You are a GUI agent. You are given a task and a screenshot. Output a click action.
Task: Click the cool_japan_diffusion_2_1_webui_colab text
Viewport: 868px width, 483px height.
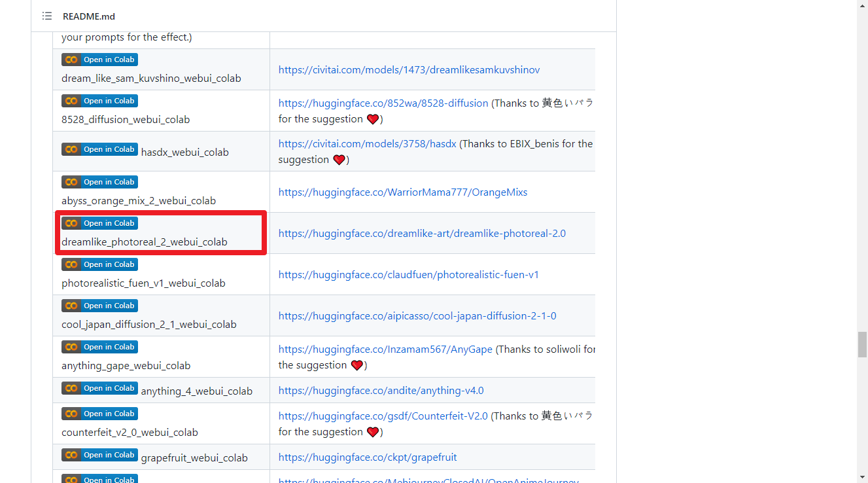[149, 325]
